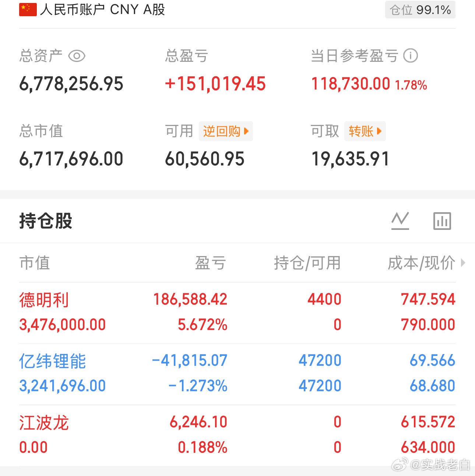Open the 亿纬锂能 holding row

[x=237, y=374]
